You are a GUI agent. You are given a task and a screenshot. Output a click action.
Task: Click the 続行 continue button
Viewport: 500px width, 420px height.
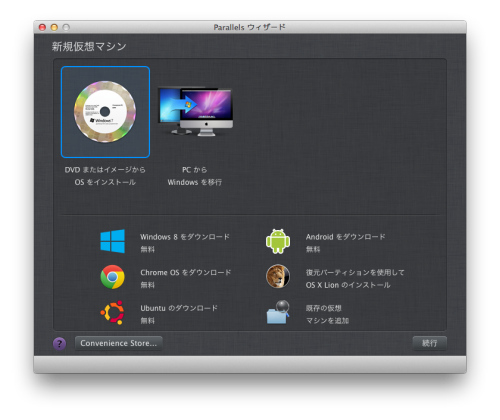(430, 343)
